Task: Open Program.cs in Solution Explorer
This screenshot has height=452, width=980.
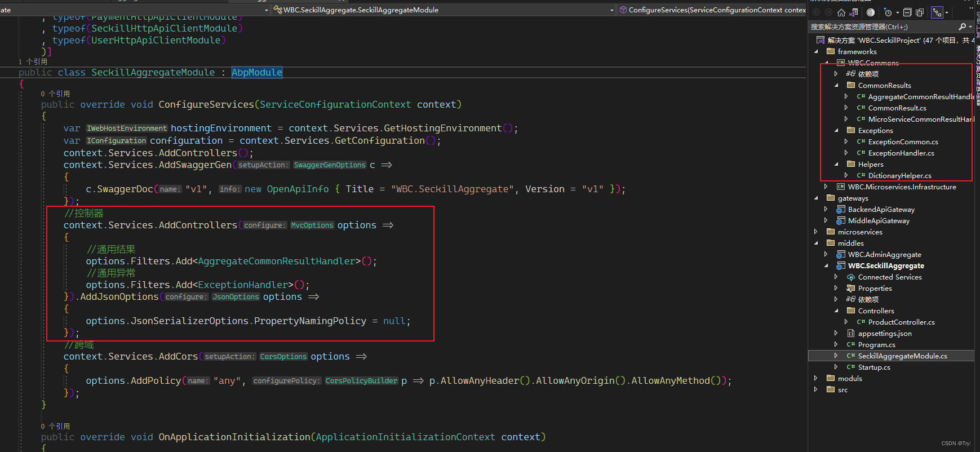Action: pyautogui.click(x=876, y=344)
